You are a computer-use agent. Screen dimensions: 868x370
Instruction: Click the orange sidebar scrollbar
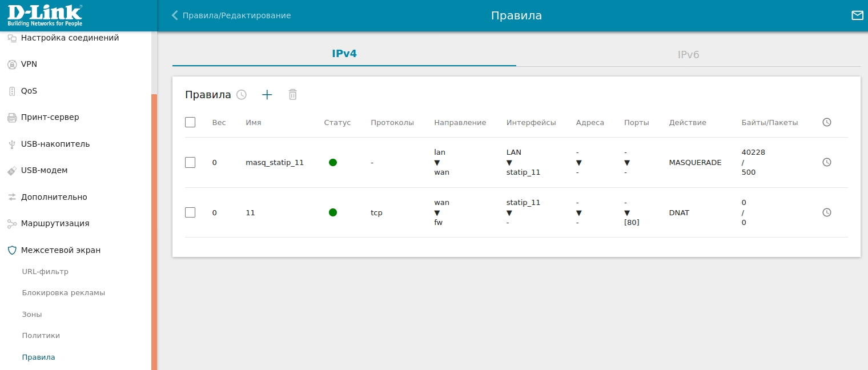point(154,228)
